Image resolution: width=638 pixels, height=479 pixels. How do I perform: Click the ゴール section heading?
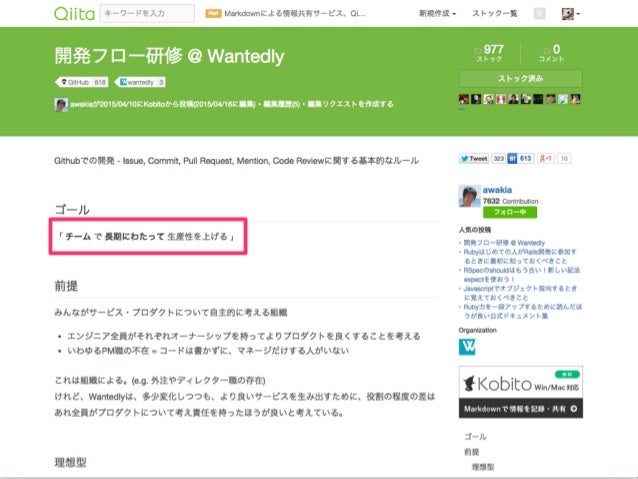72,210
